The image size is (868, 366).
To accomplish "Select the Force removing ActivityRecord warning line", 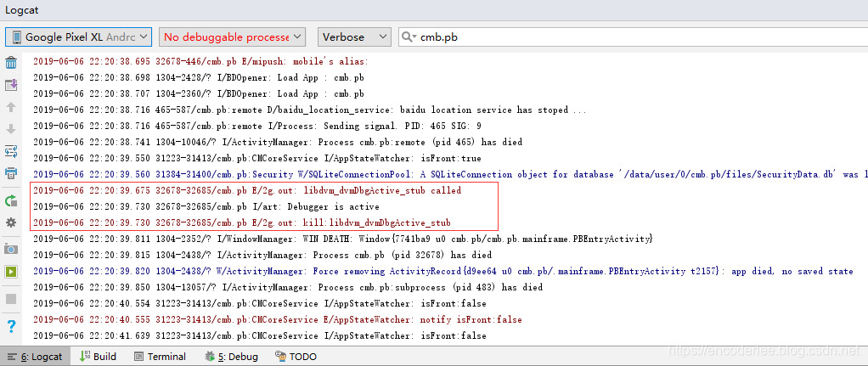I will [442, 271].
